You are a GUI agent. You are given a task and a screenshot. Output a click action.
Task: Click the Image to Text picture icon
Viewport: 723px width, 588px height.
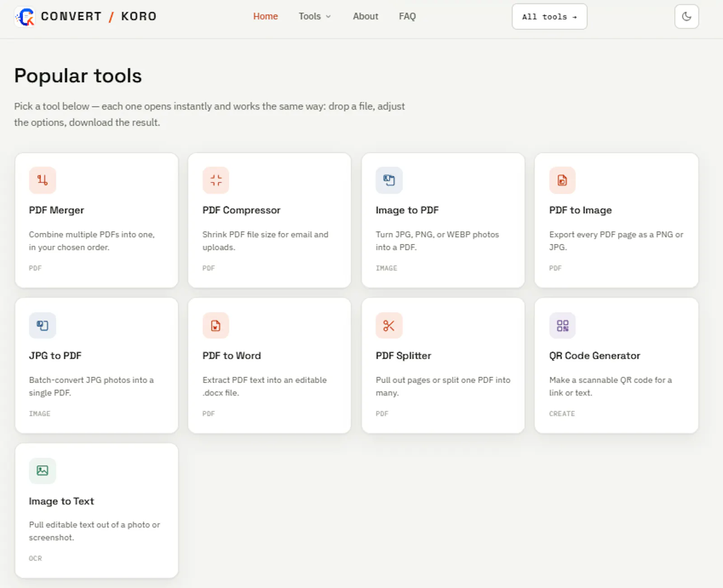(x=42, y=471)
